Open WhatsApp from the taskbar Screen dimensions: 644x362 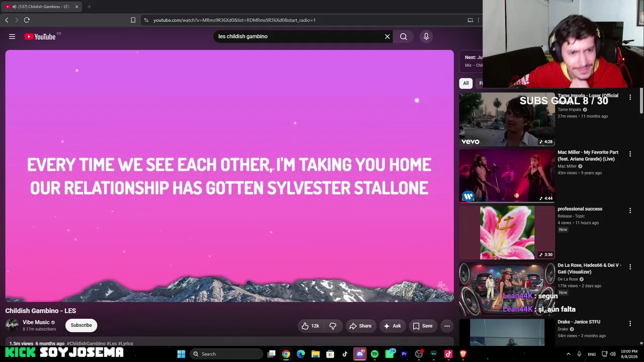(x=389, y=354)
